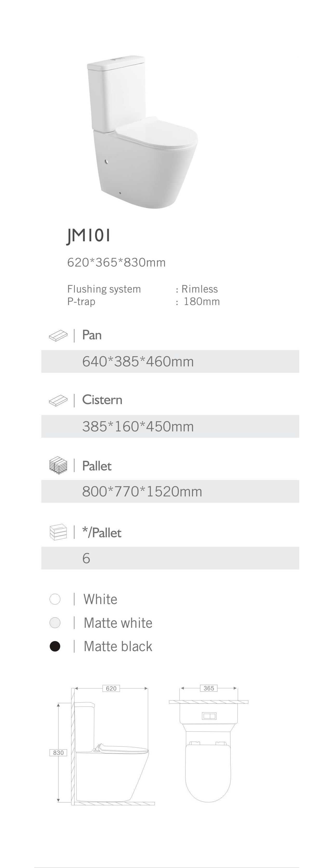The width and height of the screenshot is (332, 868).
Task: Click the Cistern box icon
Action: [x=58, y=401]
